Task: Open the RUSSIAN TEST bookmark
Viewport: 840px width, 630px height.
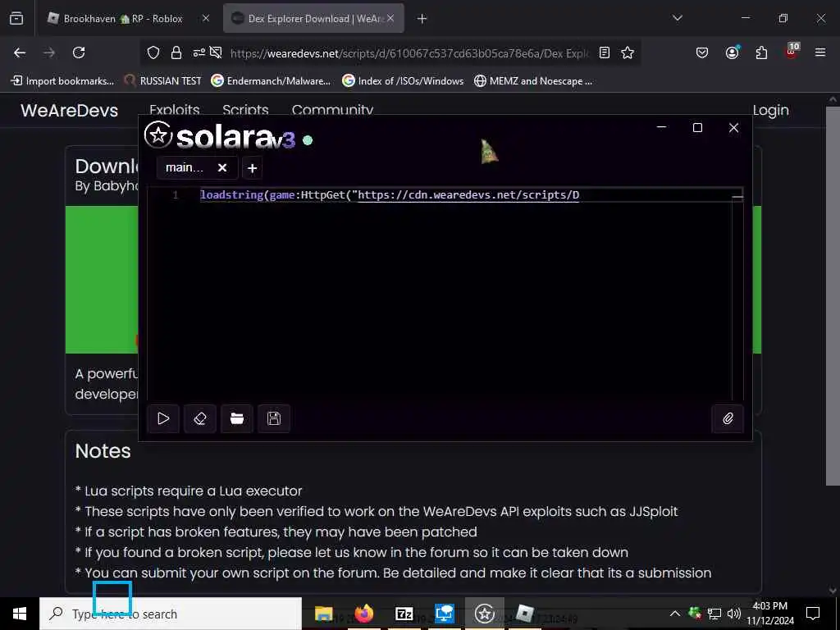Action: 162,81
